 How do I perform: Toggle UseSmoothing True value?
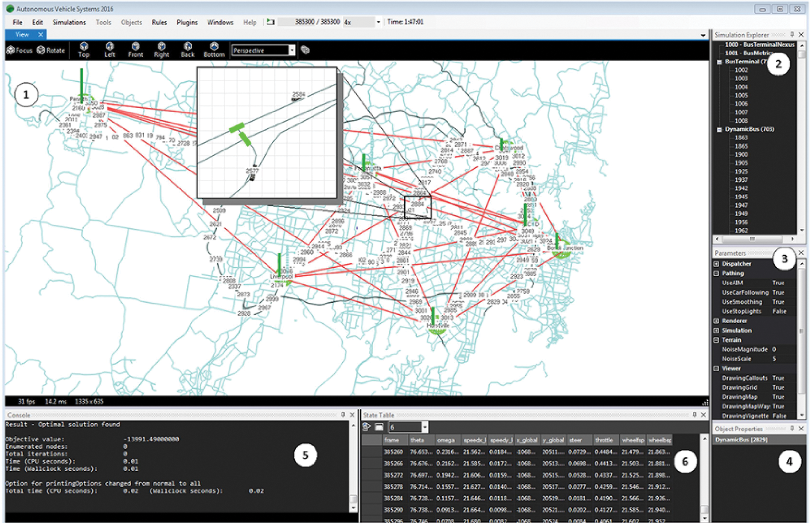tap(778, 302)
